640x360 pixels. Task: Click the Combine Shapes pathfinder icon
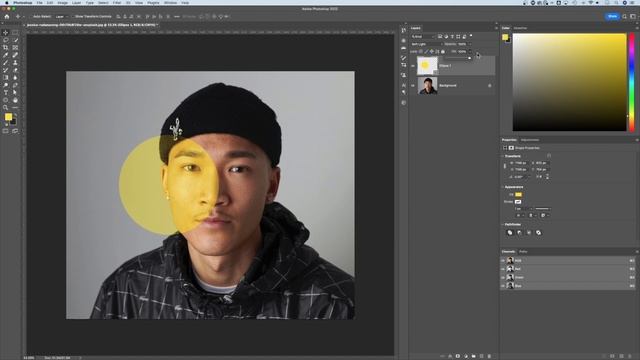pyautogui.click(x=509, y=233)
